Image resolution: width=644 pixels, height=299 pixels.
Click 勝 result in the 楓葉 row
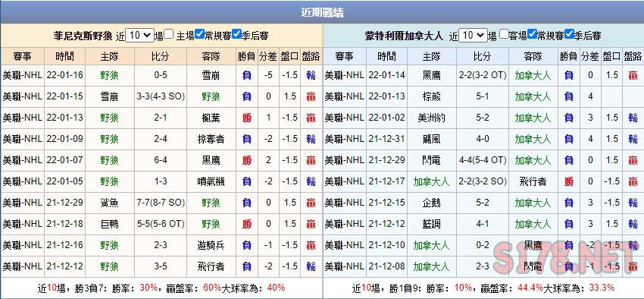click(247, 118)
